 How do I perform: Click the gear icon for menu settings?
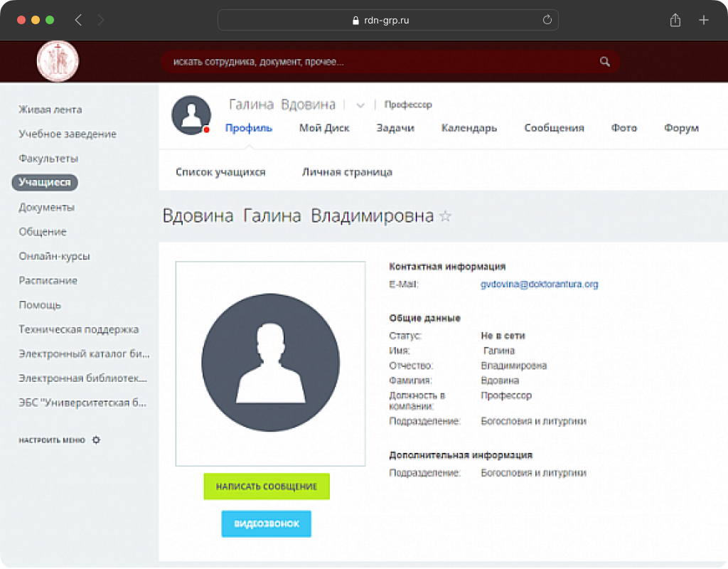tap(97, 440)
